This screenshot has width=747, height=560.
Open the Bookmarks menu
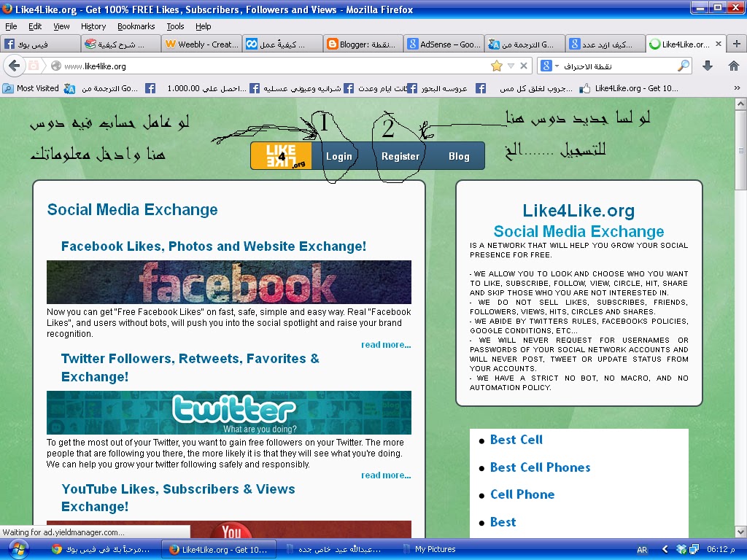point(136,26)
